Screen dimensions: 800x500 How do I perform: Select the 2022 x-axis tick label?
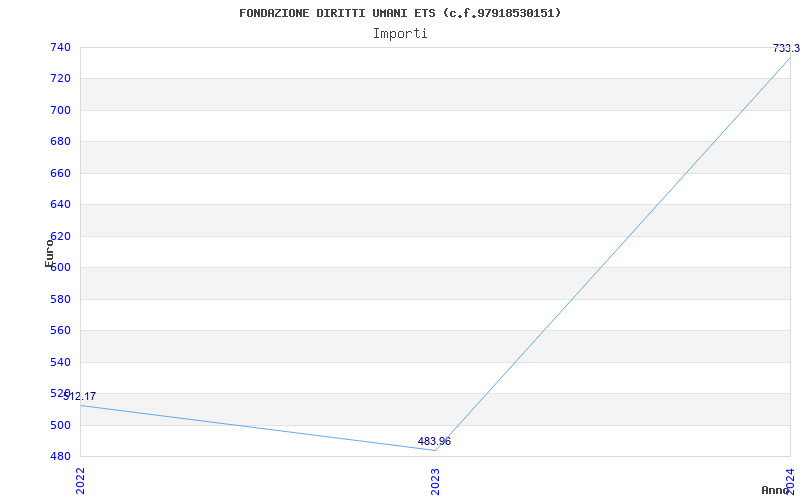tap(81, 480)
